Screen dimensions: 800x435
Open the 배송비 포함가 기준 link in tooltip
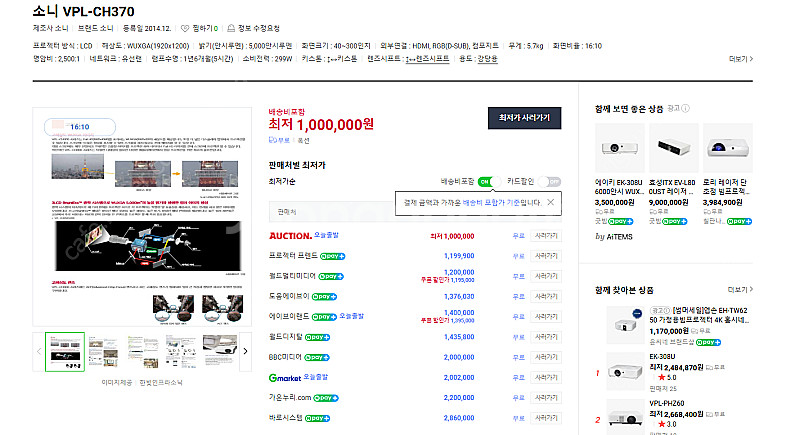coord(491,202)
